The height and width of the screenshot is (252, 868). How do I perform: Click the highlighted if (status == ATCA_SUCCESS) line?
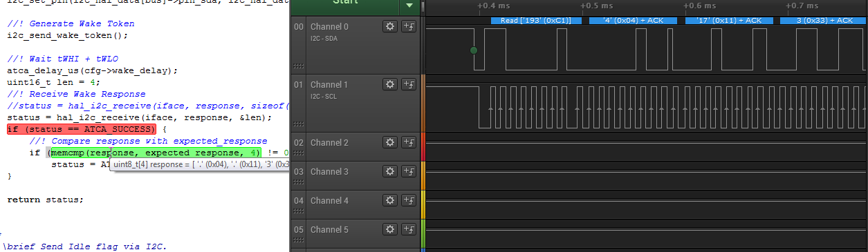click(82, 129)
